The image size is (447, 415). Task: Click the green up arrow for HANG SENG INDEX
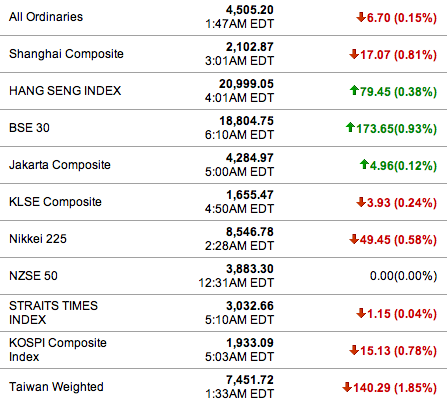click(x=354, y=90)
